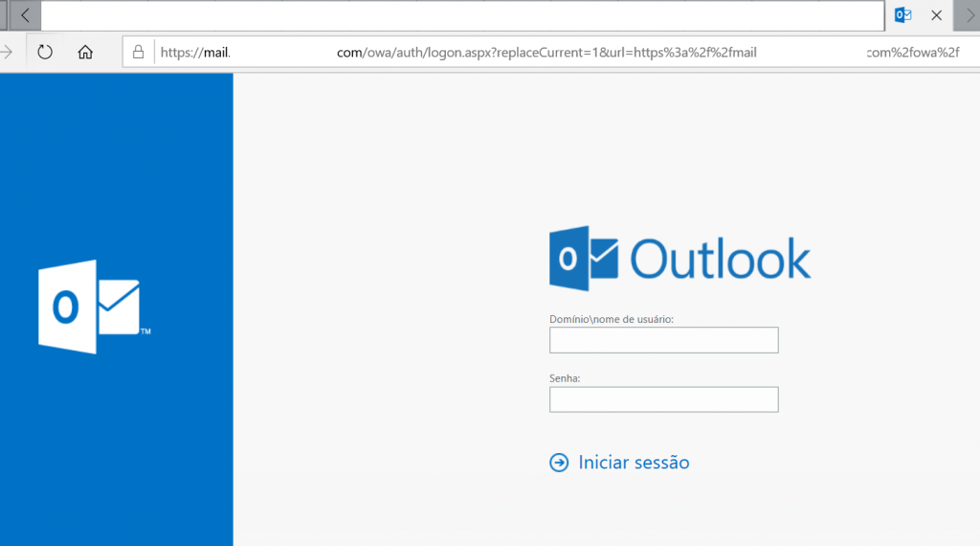The image size is (980, 546).
Task: Click the right tab scroll arrow
Action: 969,15
